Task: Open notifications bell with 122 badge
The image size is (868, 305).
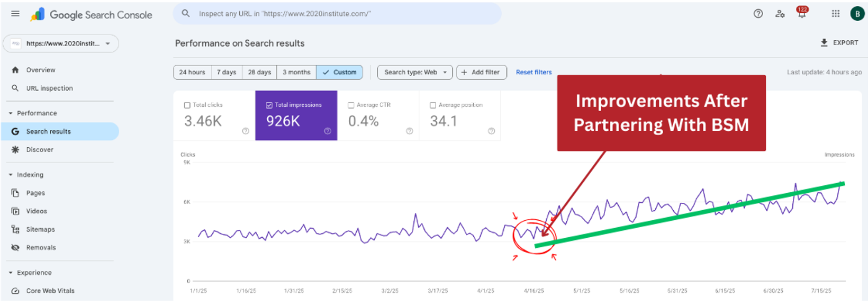Action: [x=802, y=13]
